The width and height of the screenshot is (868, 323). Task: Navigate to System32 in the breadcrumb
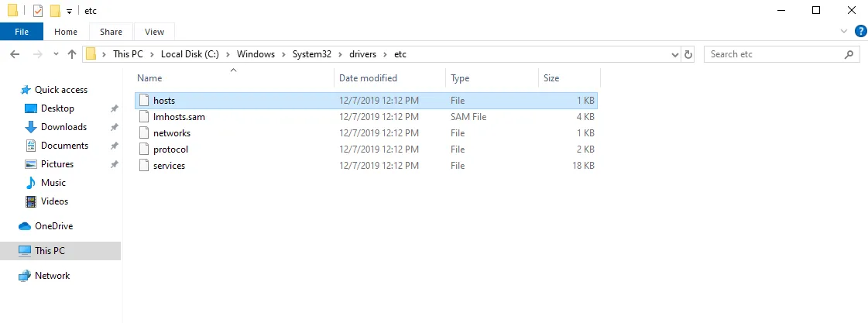coord(312,54)
